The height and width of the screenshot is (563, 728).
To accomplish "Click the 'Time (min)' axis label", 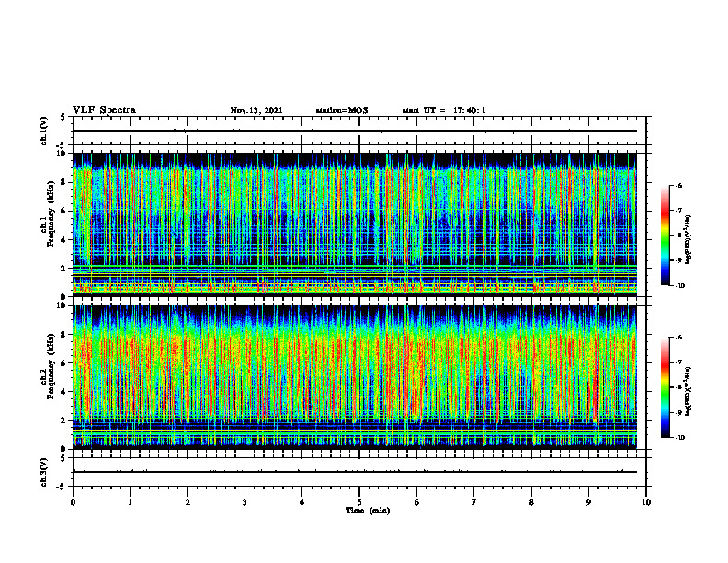I will (x=368, y=511).
